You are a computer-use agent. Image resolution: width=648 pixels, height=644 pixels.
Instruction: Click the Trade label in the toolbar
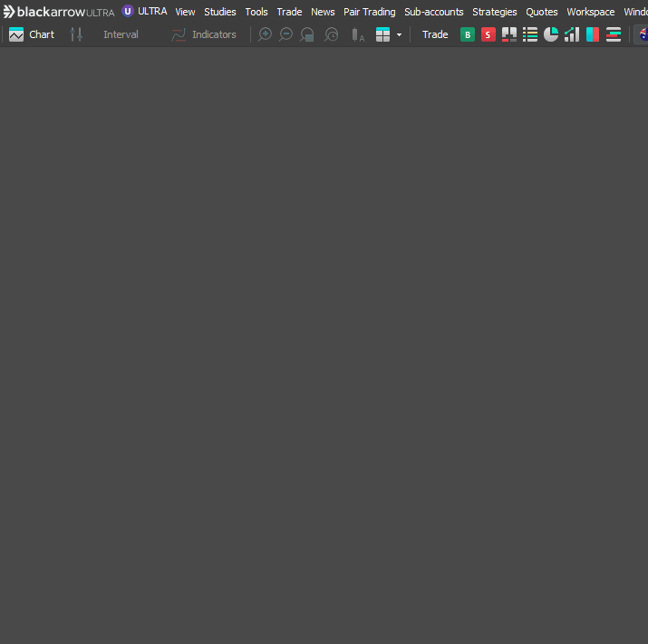pyautogui.click(x=435, y=34)
